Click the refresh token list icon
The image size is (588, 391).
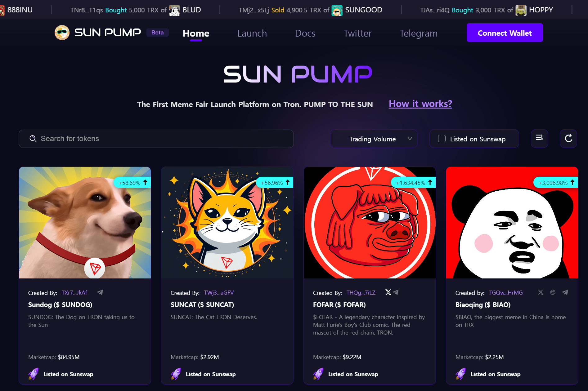(x=568, y=139)
